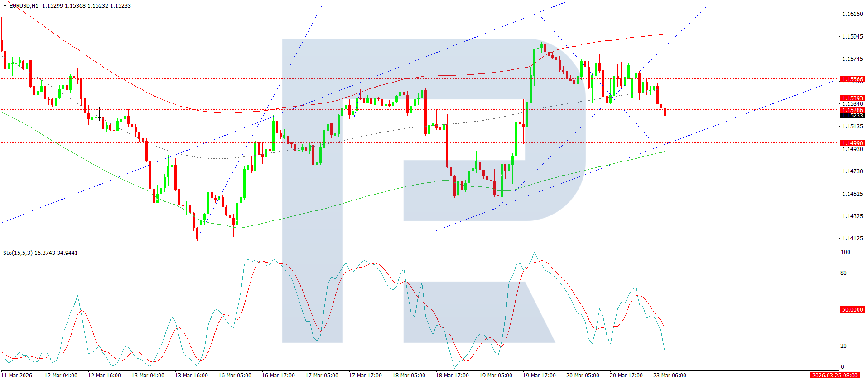Click the 12 Mar 04:00 time label
Viewport: 868px width, 381px height.
coord(61,376)
